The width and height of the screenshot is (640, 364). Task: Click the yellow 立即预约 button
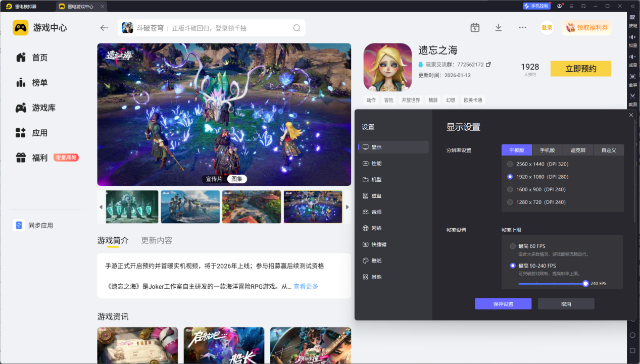(581, 69)
